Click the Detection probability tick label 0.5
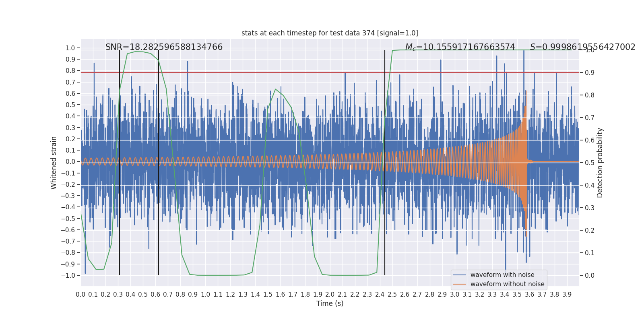Screen dimensions: 644x322 (x=590, y=163)
